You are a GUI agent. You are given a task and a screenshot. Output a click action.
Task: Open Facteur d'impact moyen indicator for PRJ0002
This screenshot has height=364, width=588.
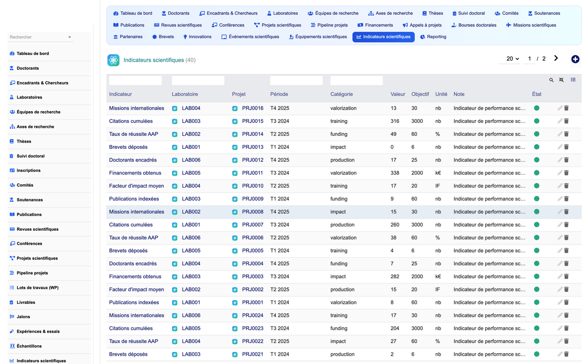point(137,290)
